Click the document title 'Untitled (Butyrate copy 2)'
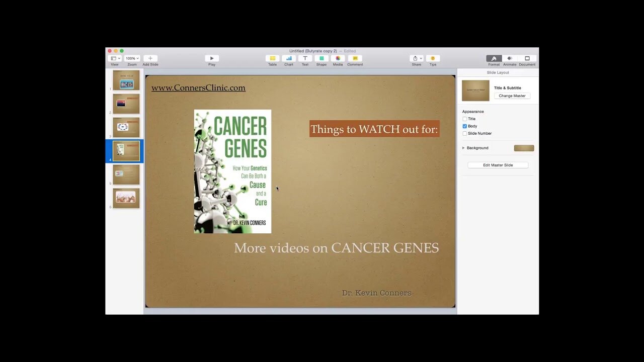The image size is (644, 362). pyautogui.click(x=313, y=51)
